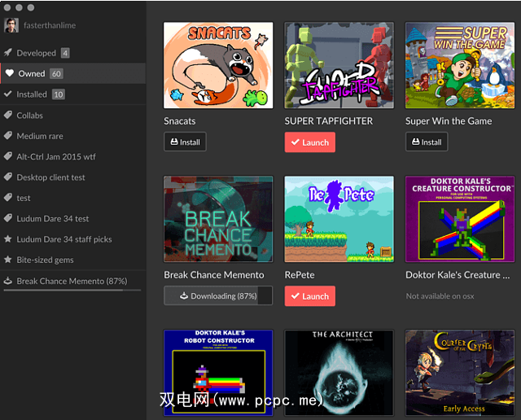The image size is (521, 420).
Task: Click the fasterthanlime username
Action: pyautogui.click(x=50, y=25)
